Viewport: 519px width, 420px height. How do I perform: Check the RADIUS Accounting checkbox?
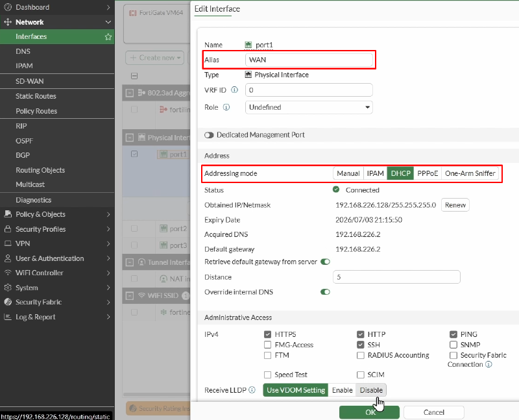[361, 356]
